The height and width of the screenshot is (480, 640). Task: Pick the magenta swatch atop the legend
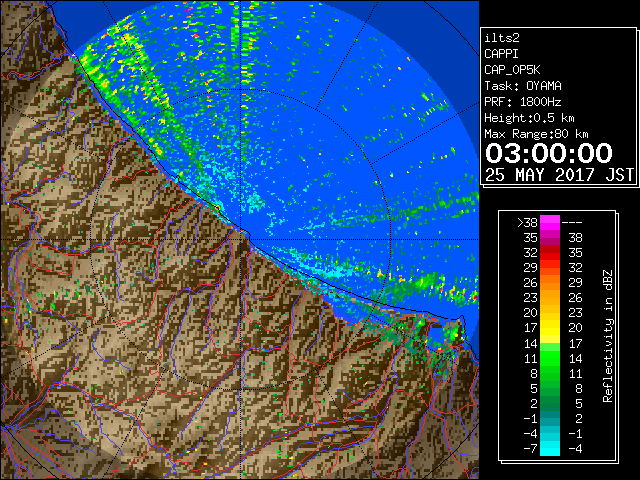(x=550, y=223)
